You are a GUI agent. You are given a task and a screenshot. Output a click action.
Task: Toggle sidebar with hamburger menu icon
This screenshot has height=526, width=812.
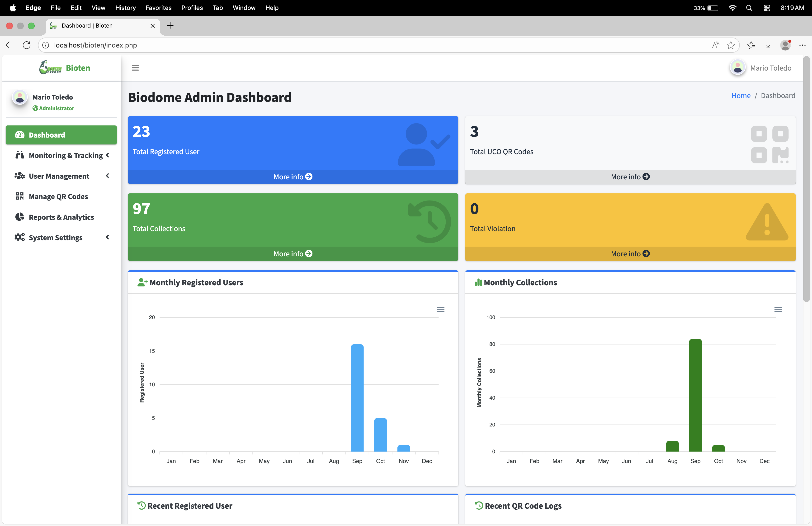[x=135, y=67]
